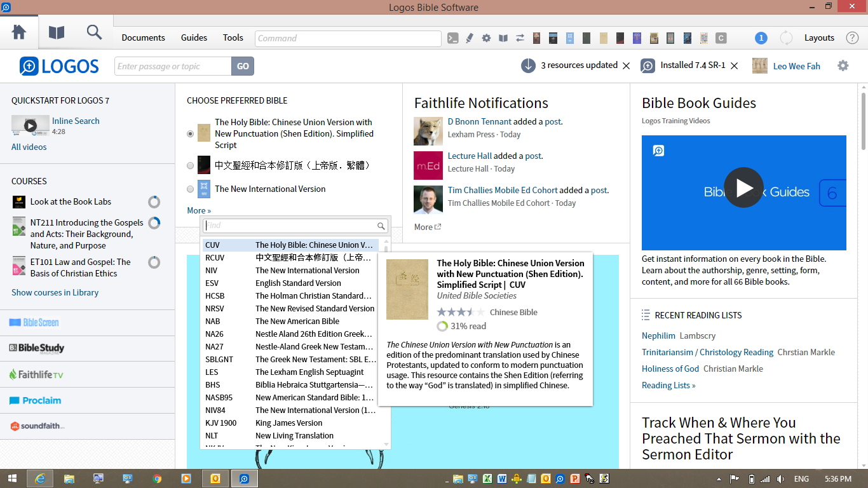Click the Installed 7.4 SR-1 Logos icon
The height and width of the screenshot is (488, 868).
(x=648, y=65)
